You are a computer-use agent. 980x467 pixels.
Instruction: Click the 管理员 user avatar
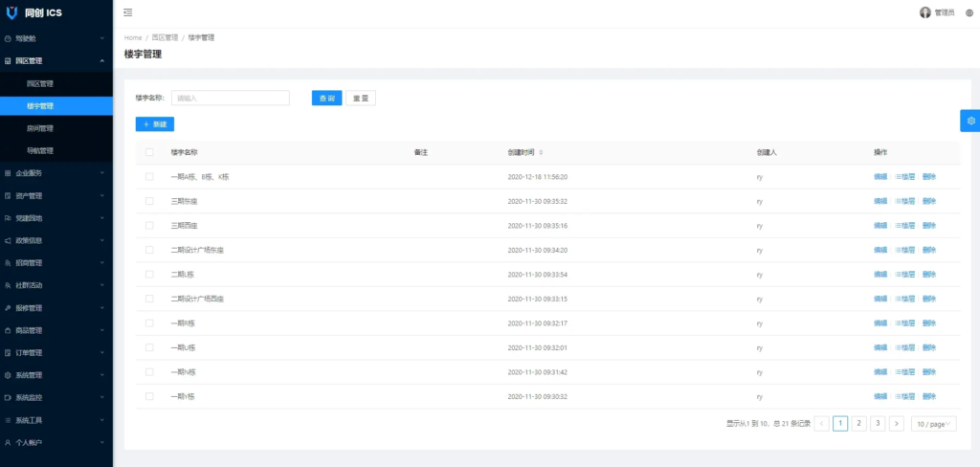[924, 12]
